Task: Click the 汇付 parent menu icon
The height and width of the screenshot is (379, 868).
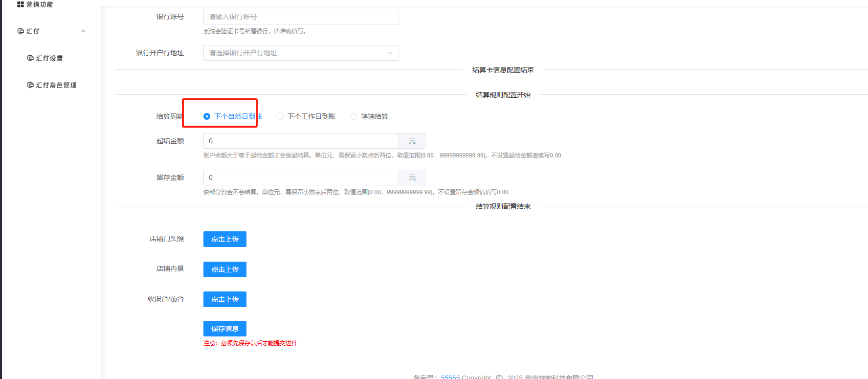Action: tap(21, 31)
